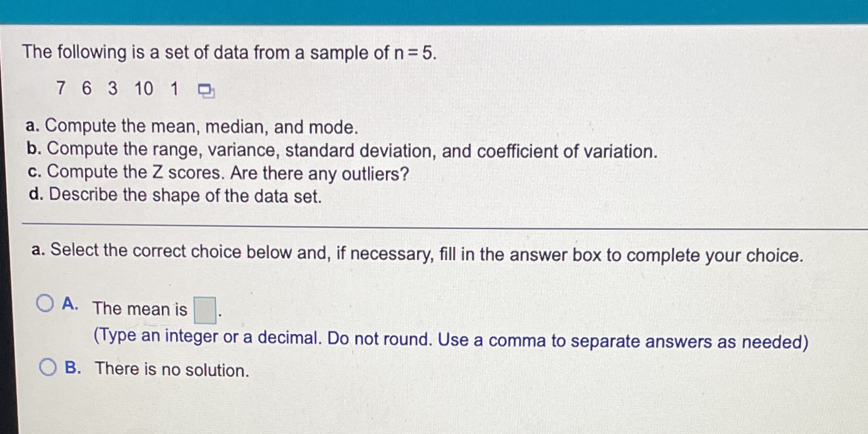This screenshot has width=868, height=434.
Task: Click the 'The mean is' label
Action: [140, 308]
